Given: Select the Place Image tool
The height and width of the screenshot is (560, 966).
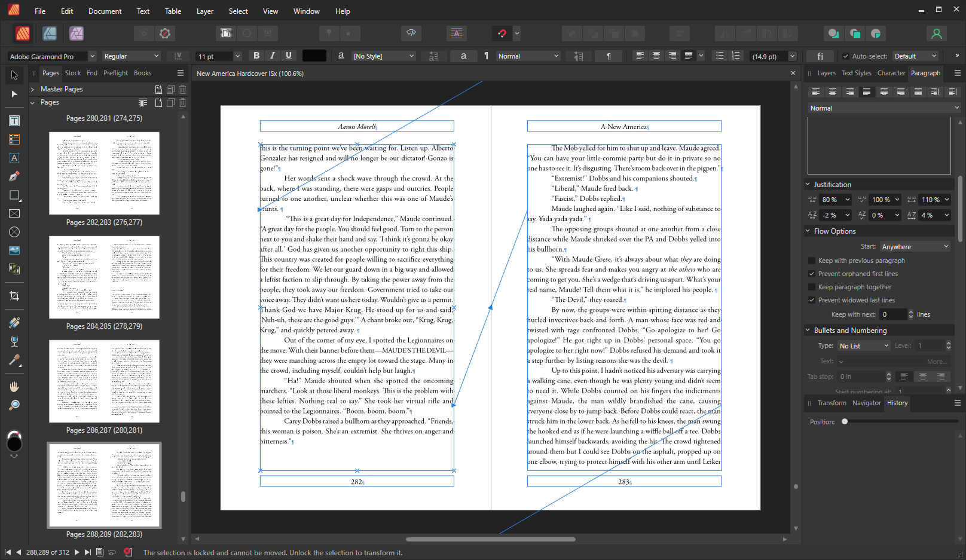Looking at the screenshot, I should point(14,250).
